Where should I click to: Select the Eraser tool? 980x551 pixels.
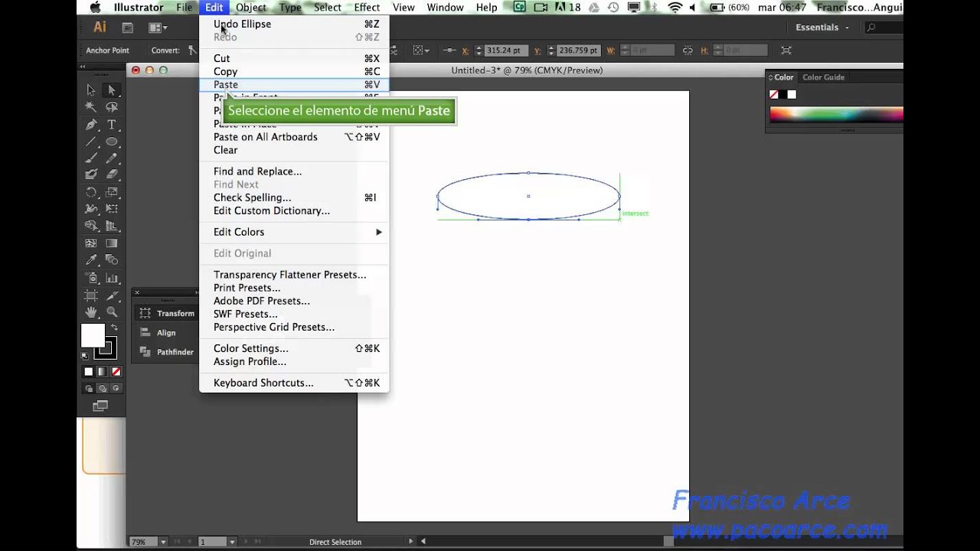tap(112, 175)
